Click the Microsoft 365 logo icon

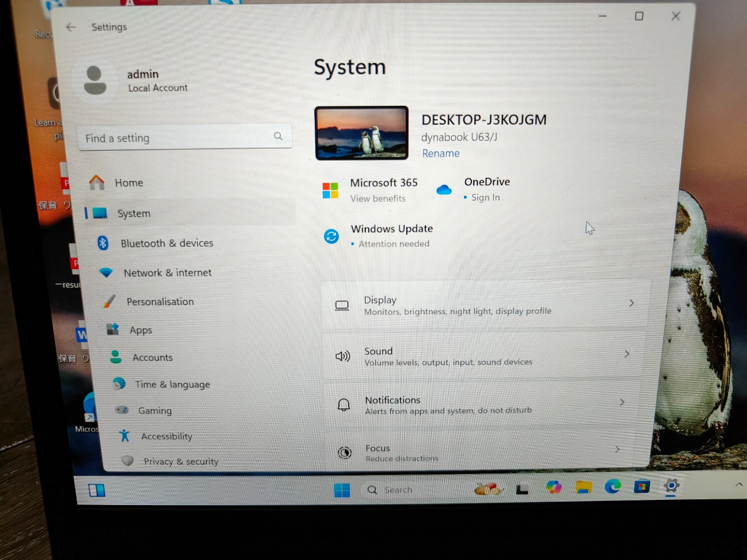click(x=330, y=190)
